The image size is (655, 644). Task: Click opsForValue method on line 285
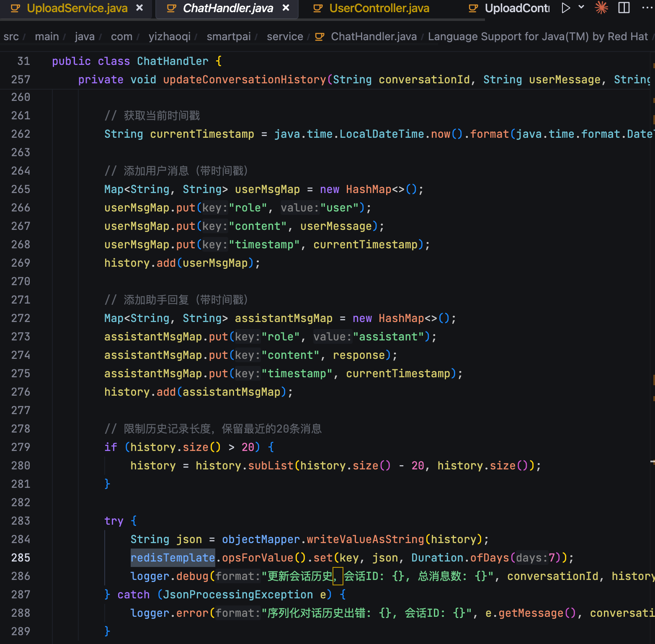pyautogui.click(x=258, y=558)
